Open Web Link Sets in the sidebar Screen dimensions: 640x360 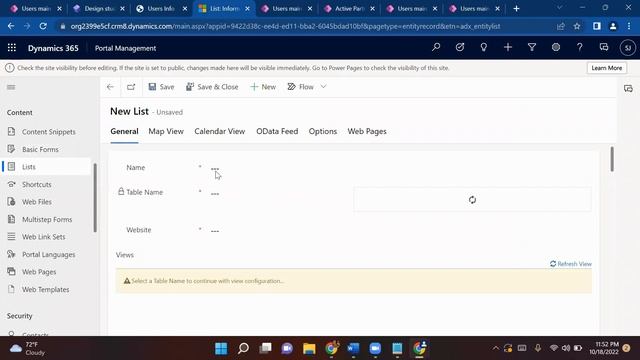43,237
